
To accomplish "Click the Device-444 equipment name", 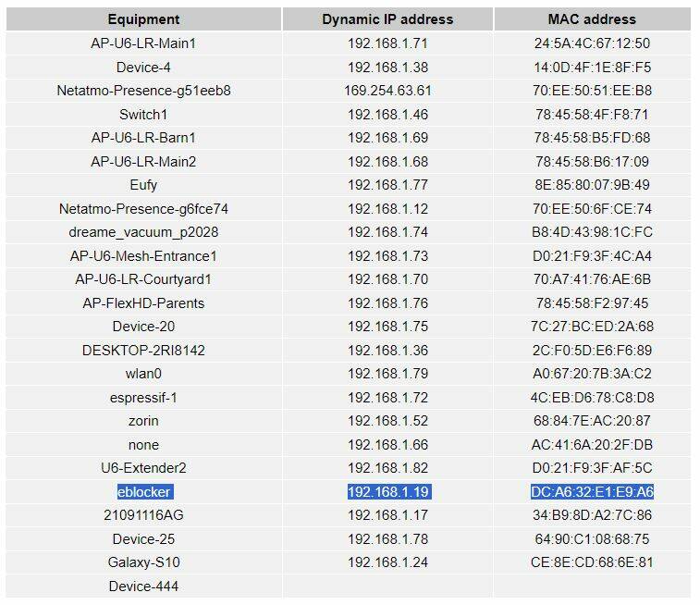I will click(143, 586).
